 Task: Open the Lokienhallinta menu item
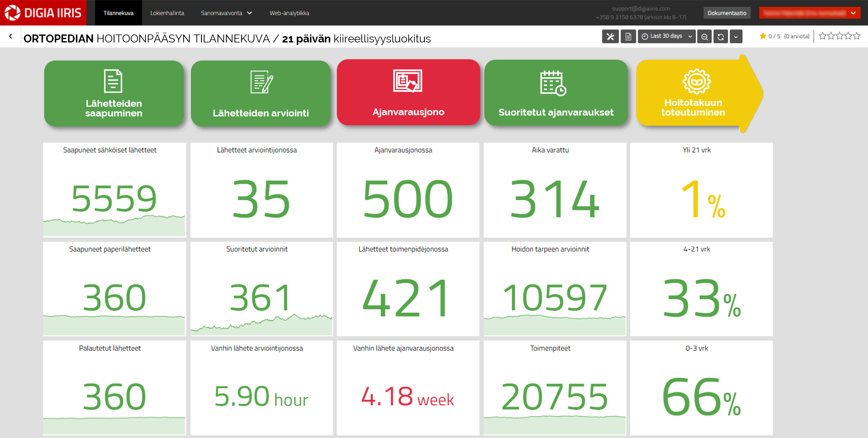point(167,13)
